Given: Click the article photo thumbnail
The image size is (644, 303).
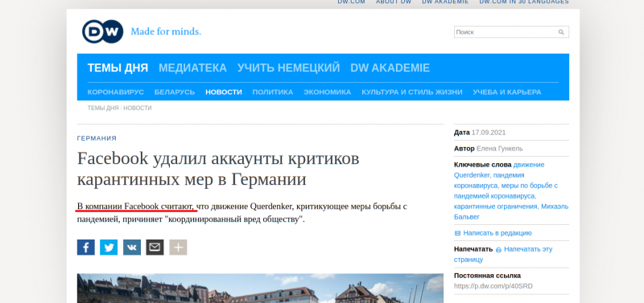Looking at the screenshot, I should click(260, 289).
